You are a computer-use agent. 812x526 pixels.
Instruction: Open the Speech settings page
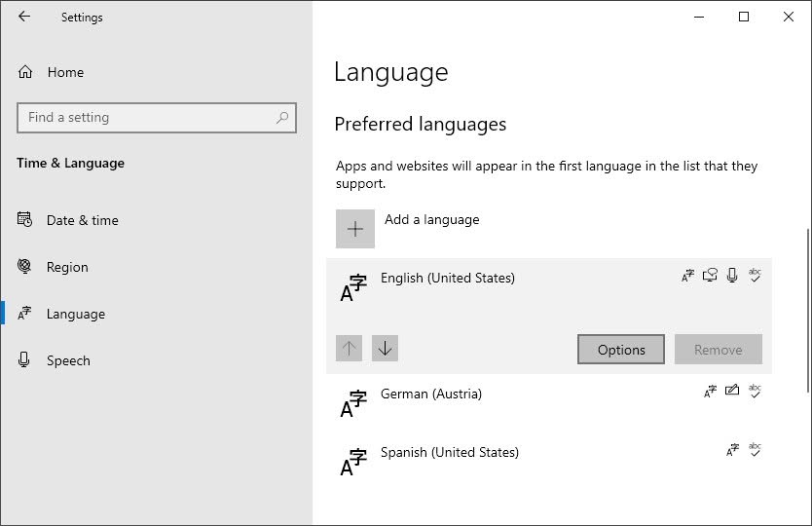tap(156, 360)
